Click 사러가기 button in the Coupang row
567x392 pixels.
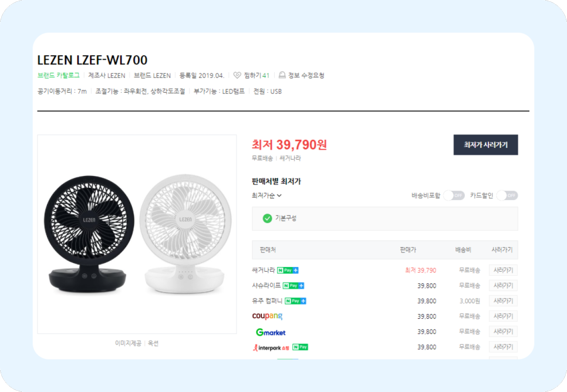coord(503,316)
